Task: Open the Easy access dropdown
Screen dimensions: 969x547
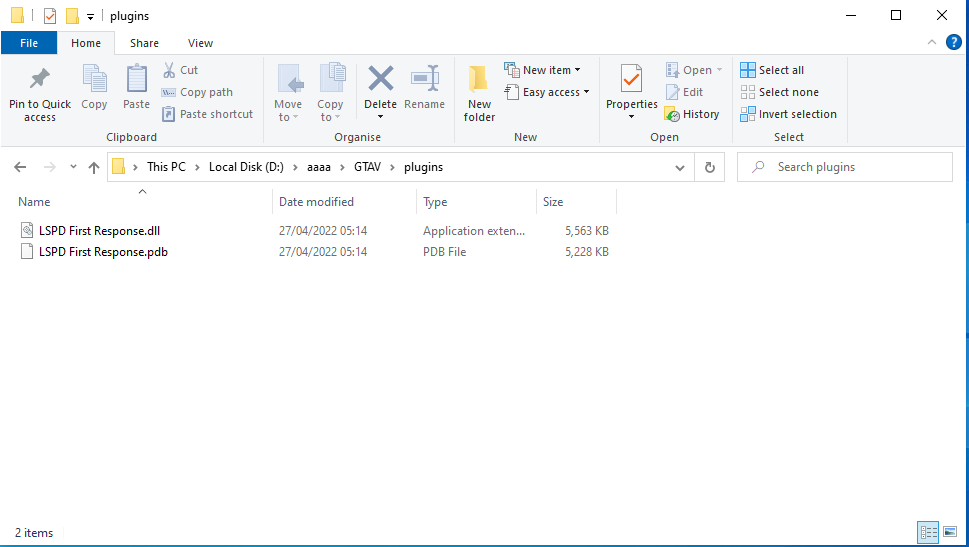Action: click(547, 92)
